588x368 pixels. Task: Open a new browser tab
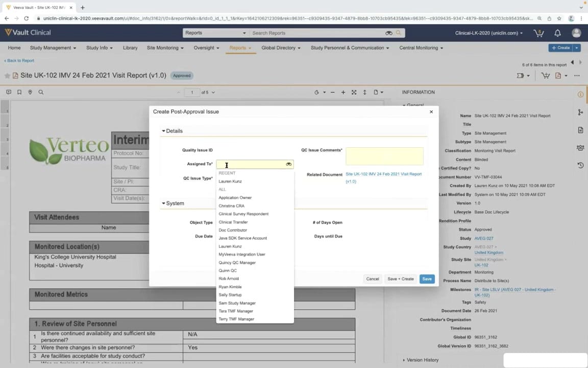pos(83,7)
